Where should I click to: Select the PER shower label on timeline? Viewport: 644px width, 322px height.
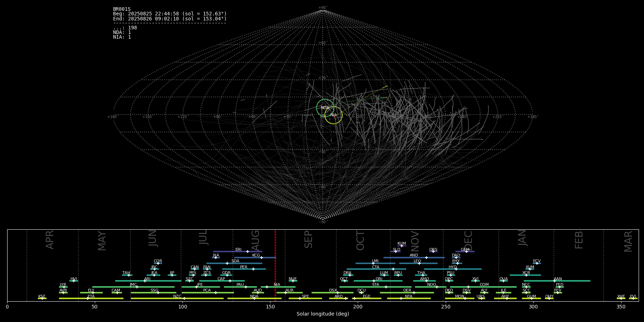[244, 267]
